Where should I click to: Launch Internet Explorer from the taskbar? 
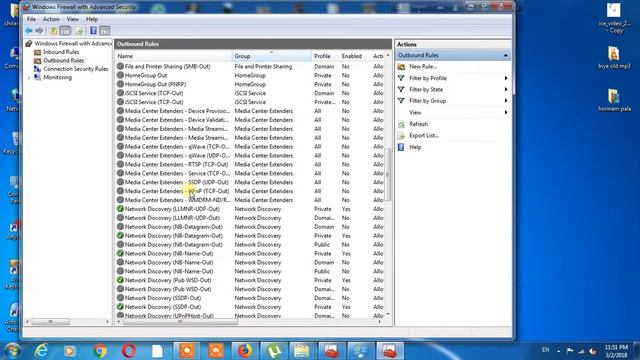click(41, 351)
